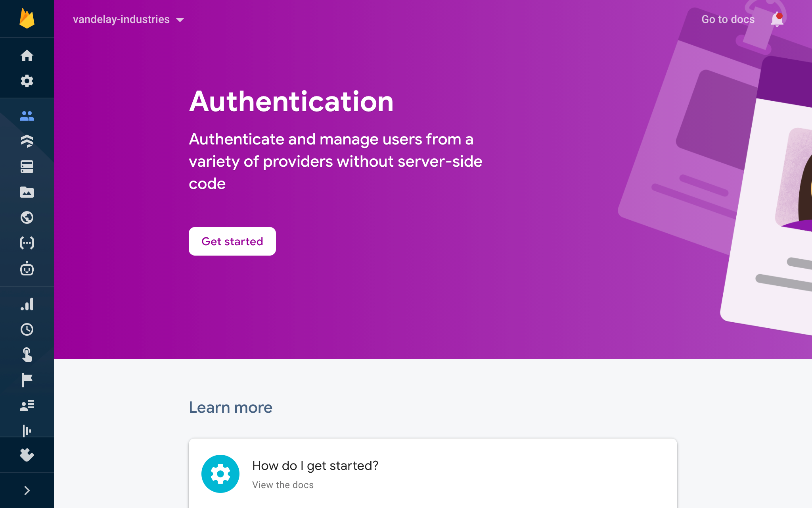Open Conversions flag icon in sidebar
812x508 pixels.
[x=27, y=380]
